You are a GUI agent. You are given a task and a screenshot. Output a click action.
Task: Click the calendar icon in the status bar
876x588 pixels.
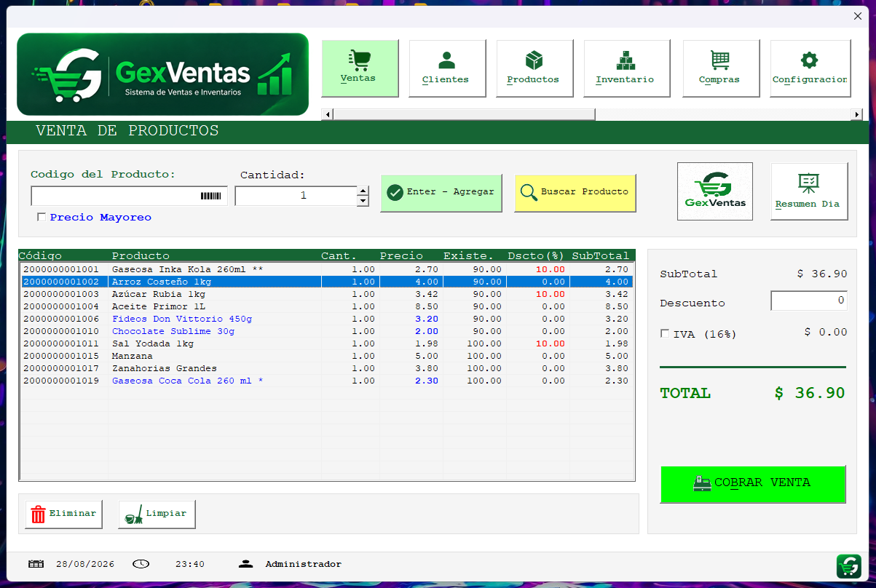(36, 564)
